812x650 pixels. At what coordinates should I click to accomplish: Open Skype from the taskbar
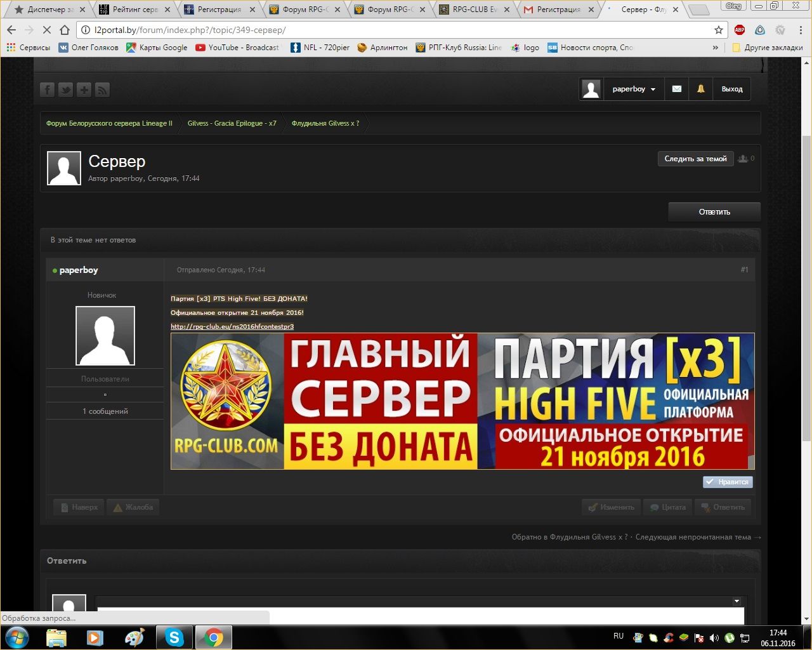point(174,637)
